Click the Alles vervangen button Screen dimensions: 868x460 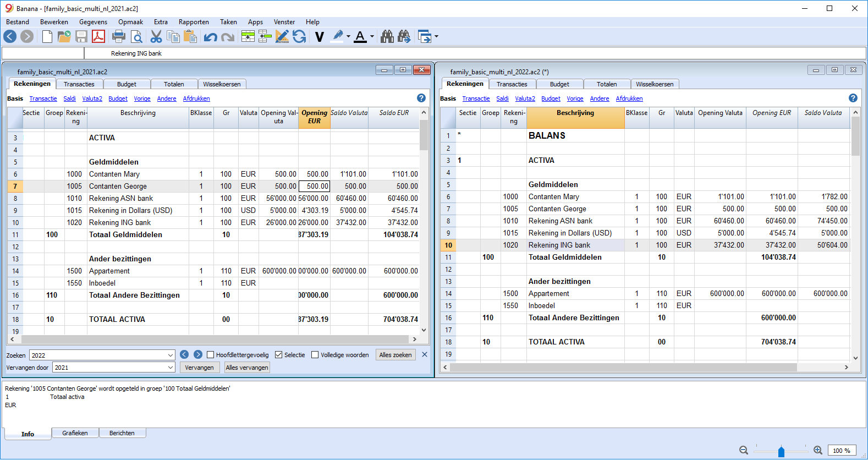coord(247,368)
